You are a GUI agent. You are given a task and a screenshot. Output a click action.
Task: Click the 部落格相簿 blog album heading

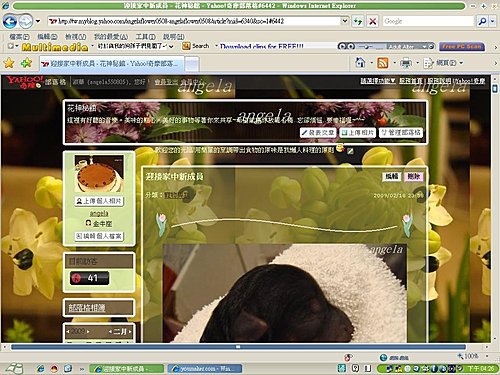pyautogui.click(x=87, y=308)
